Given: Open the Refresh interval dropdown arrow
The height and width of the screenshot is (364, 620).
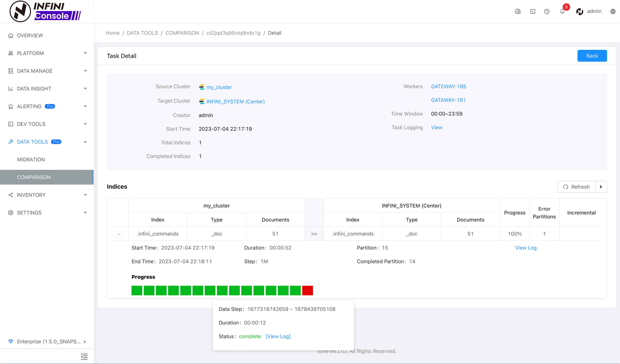Looking at the screenshot, I should point(601,187).
